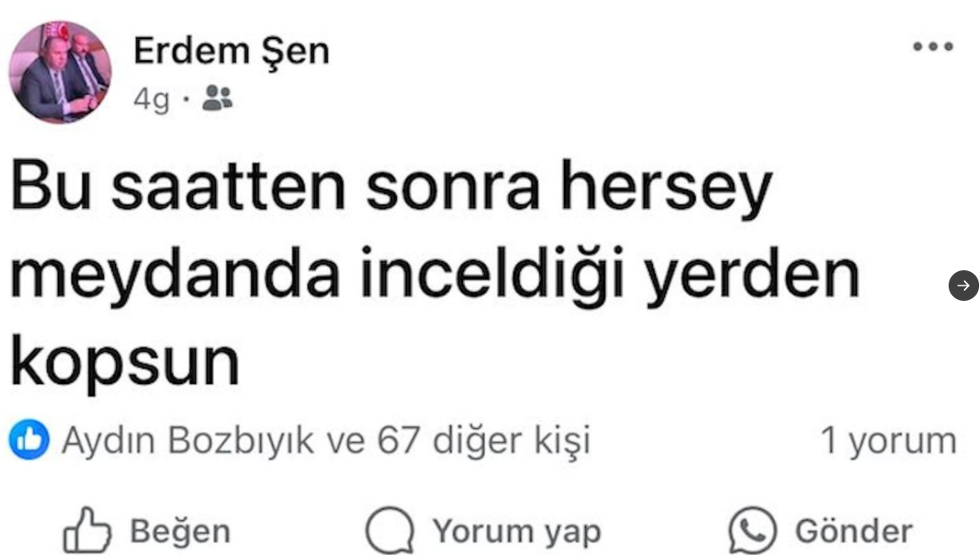
Task: Click the words 'Bu saatten' in the post
Action: [x=178, y=186]
